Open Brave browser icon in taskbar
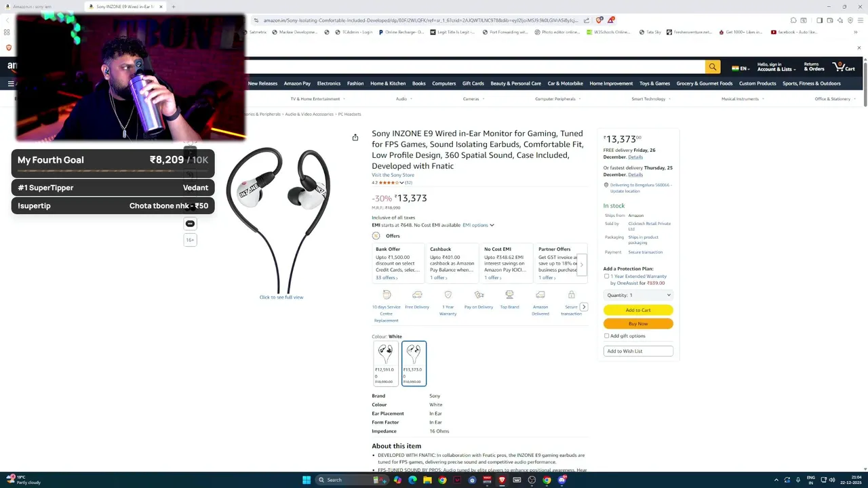Image resolution: width=868 pixels, height=488 pixels. 502,480
